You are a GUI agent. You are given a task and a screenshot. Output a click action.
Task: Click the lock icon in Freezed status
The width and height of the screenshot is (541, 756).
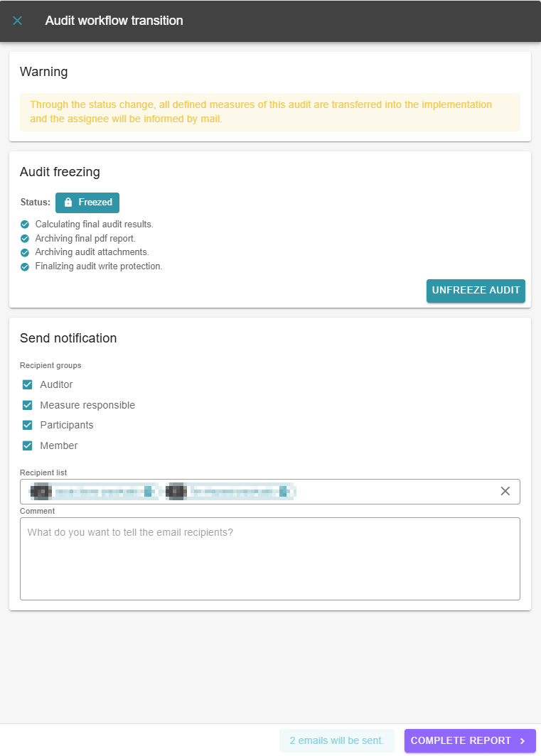tap(68, 202)
